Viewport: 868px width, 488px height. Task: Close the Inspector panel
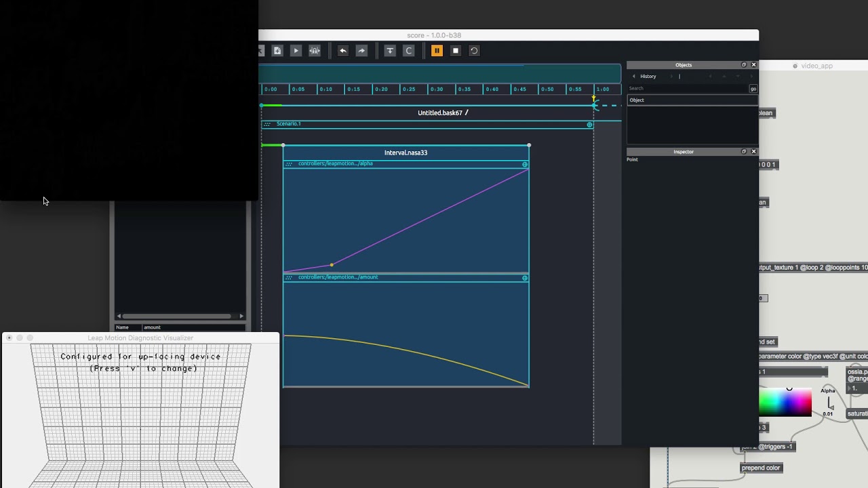tap(753, 152)
